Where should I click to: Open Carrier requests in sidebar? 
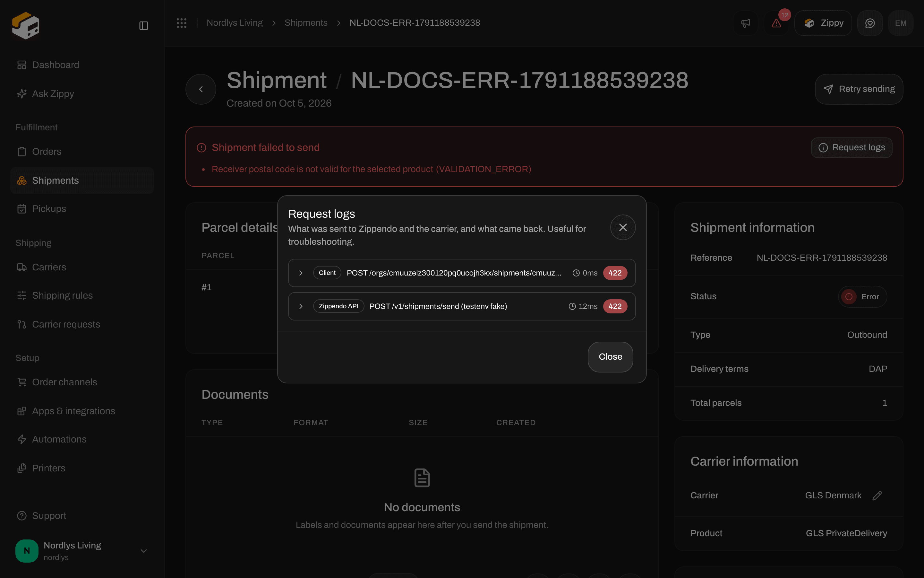tap(82, 324)
